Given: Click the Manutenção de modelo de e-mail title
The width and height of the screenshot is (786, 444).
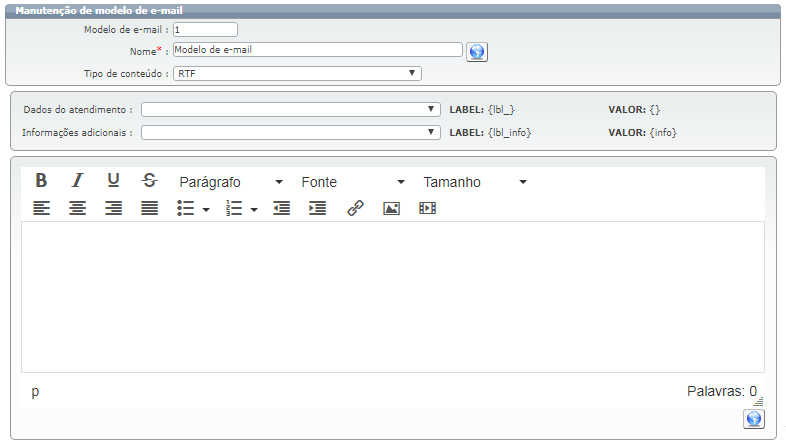Looking at the screenshot, I should [x=99, y=11].
